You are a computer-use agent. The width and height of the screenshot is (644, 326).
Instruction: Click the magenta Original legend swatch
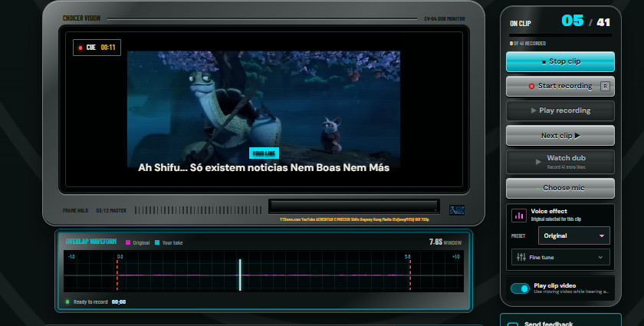[x=128, y=242]
